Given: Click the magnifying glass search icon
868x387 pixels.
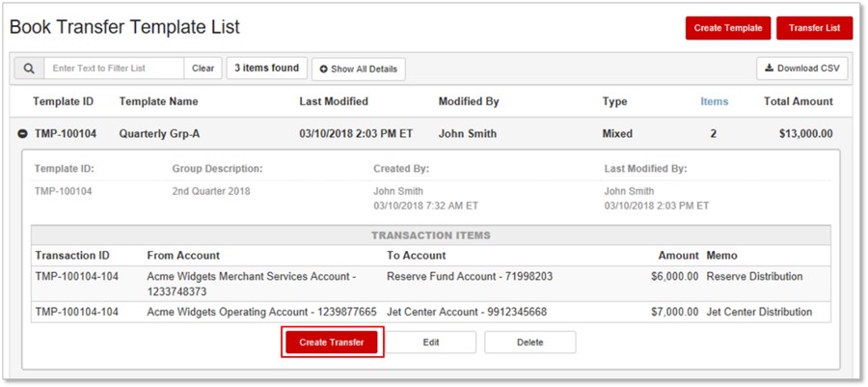Looking at the screenshot, I should click(x=29, y=69).
